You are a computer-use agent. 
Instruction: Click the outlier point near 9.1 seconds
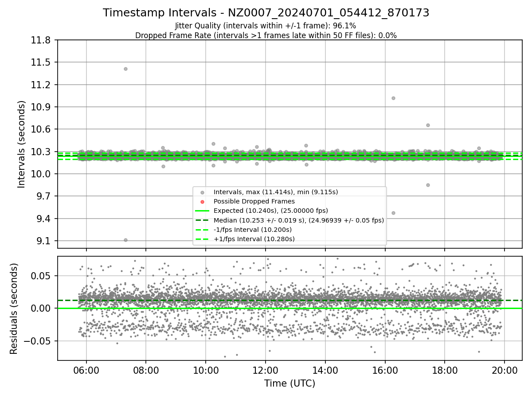pyautogui.click(x=125, y=240)
